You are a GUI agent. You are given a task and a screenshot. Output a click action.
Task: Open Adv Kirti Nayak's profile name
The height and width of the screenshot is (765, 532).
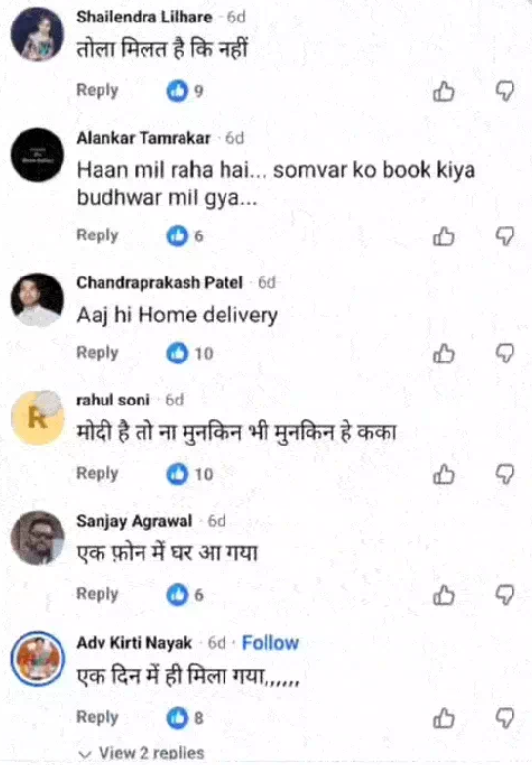click(134, 643)
